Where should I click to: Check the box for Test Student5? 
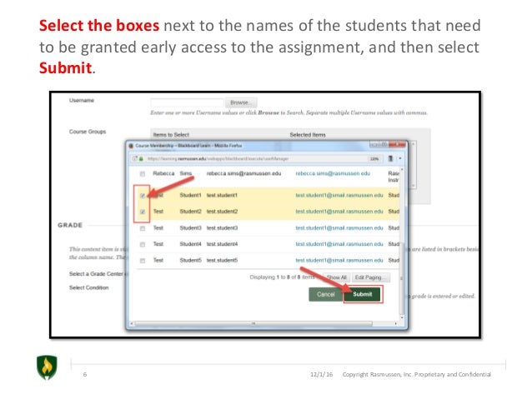coord(143,261)
